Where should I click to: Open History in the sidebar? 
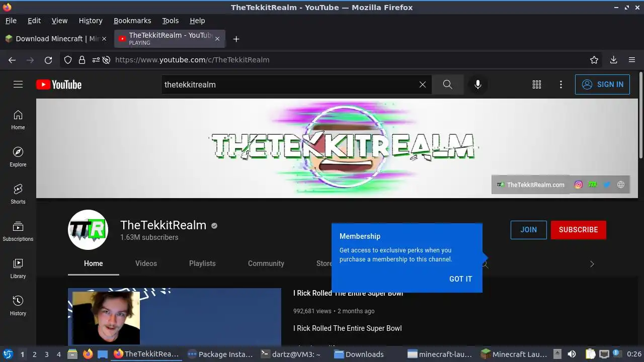[18, 306]
